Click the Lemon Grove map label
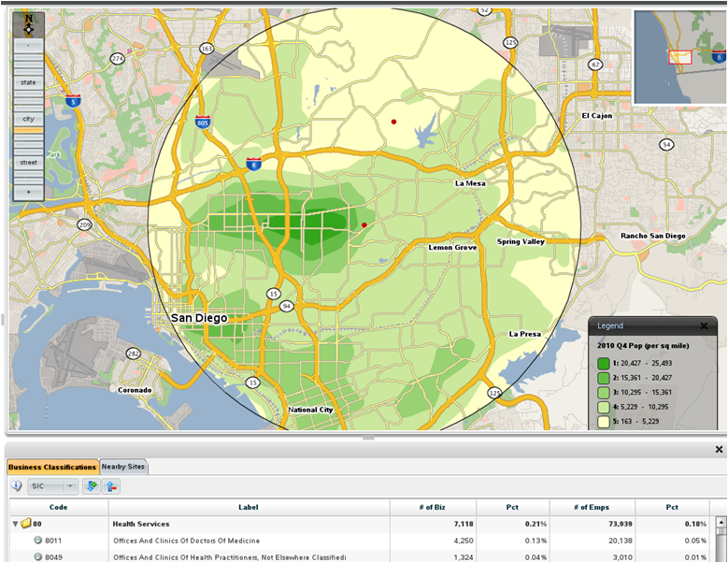This screenshot has width=728, height=563. (x=452, y=248)
